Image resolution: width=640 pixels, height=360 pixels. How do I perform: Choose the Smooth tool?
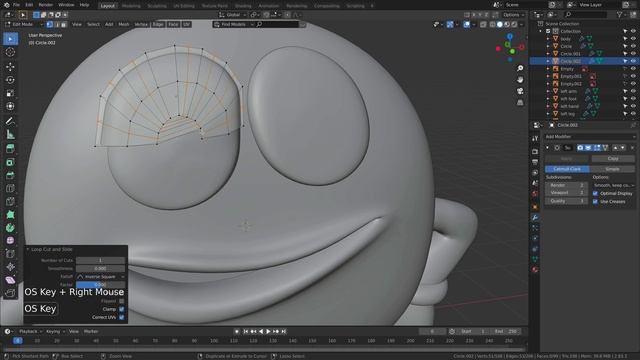[10, 241]
